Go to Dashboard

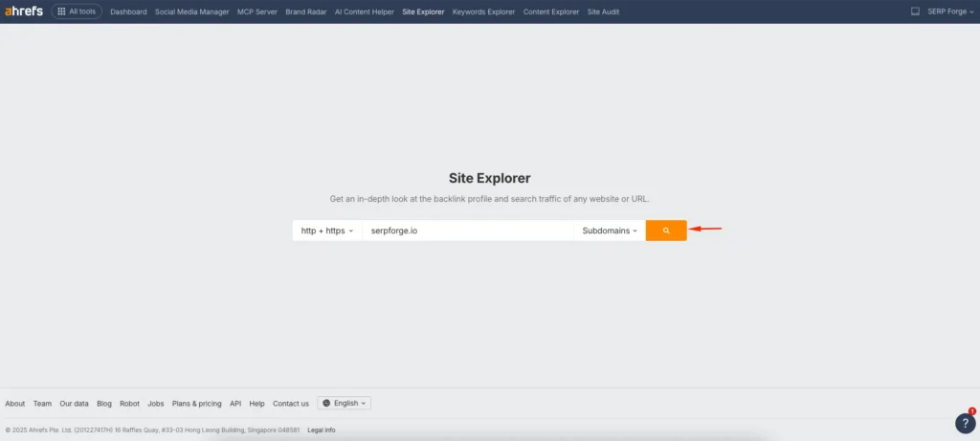(129, 11)
